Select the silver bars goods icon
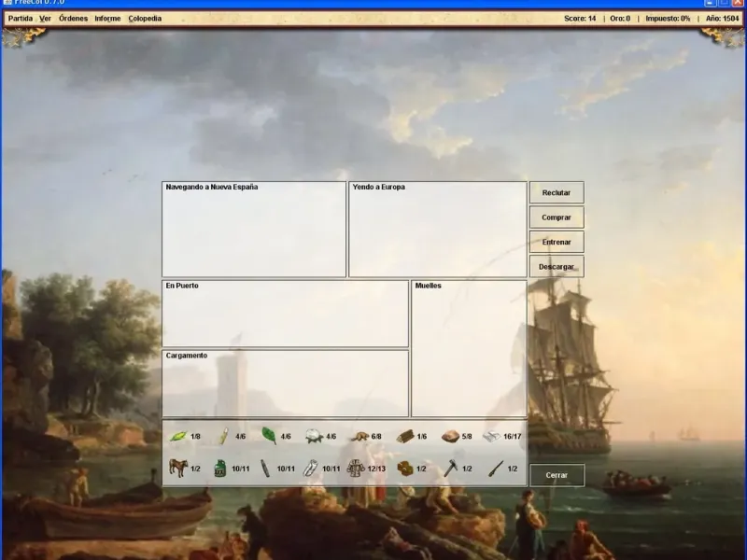747x560 pixels. tap(492, 436)
